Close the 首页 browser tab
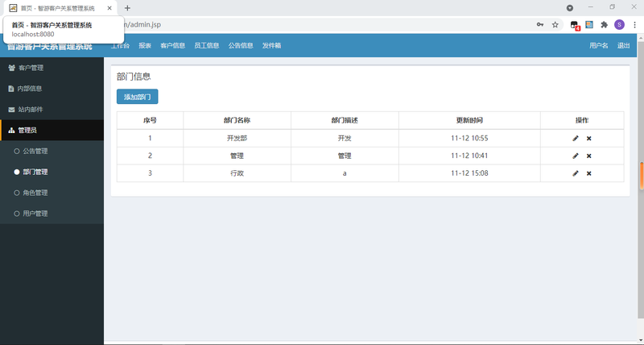644x345 pixels. click(x=109, y=8)
